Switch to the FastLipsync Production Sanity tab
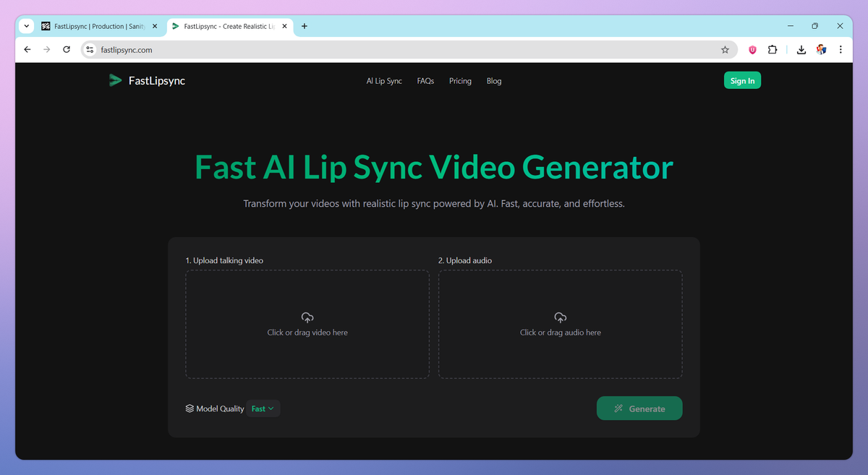 click(x=100, y=26)
